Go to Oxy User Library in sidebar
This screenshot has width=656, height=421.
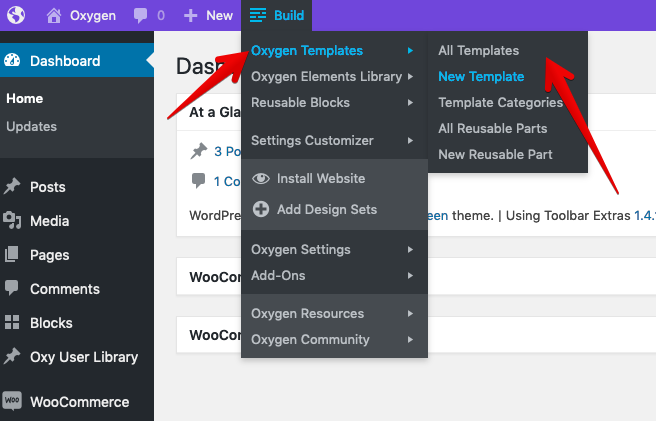(84, 357)
